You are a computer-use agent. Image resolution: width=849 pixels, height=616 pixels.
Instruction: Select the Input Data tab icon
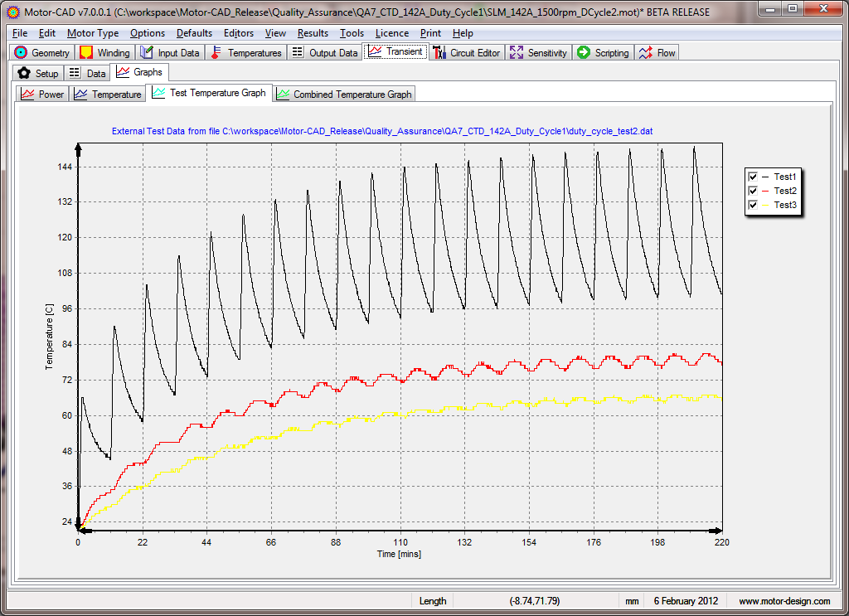[x=146, y=52]
